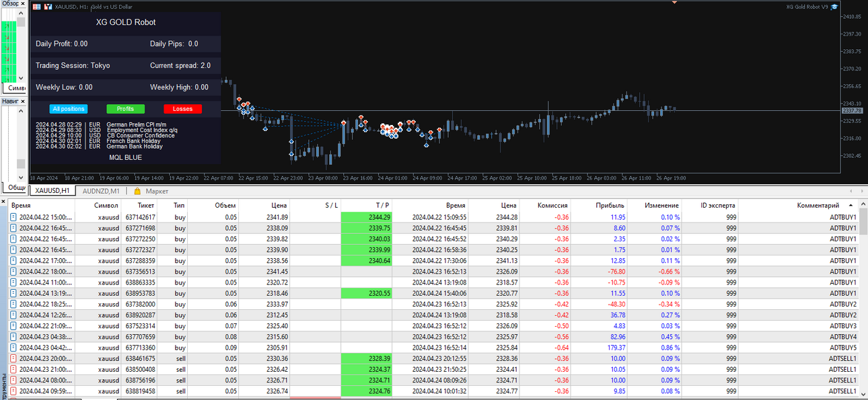Image resolution: width=868 pixels, height=400 pixels.
Task: Click the loss value -48.30
Action: 616,304
